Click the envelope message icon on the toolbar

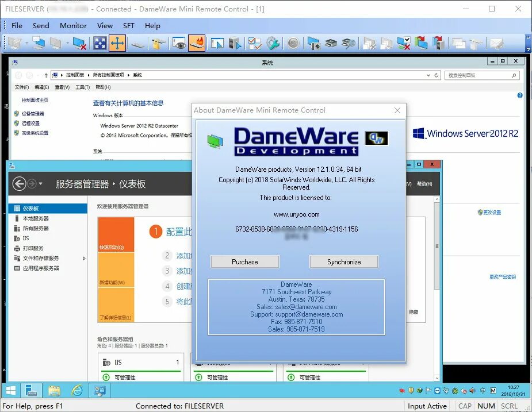click(496, 43)
